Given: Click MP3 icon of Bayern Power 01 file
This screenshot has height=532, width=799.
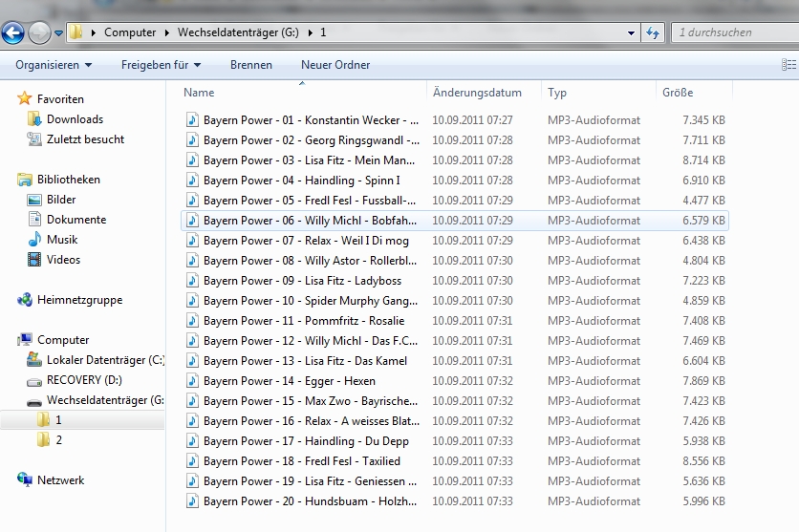Looking at the screenshot, I should (191, 120).
